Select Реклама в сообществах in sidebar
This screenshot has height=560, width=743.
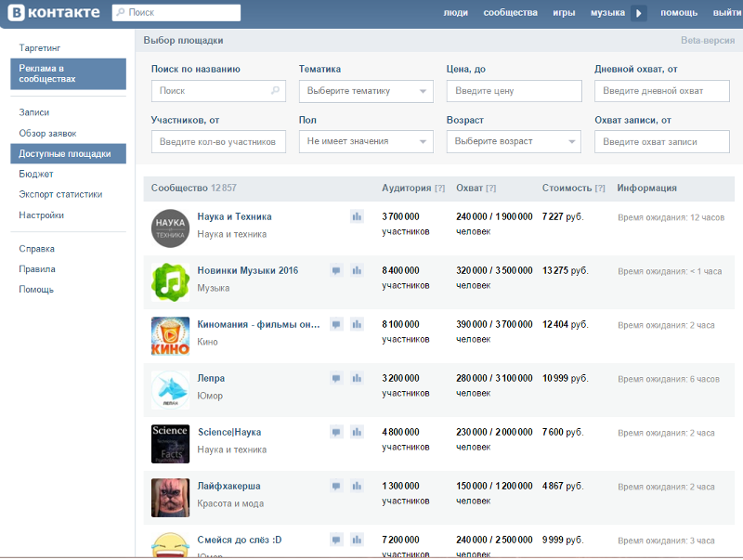[68, 74]
